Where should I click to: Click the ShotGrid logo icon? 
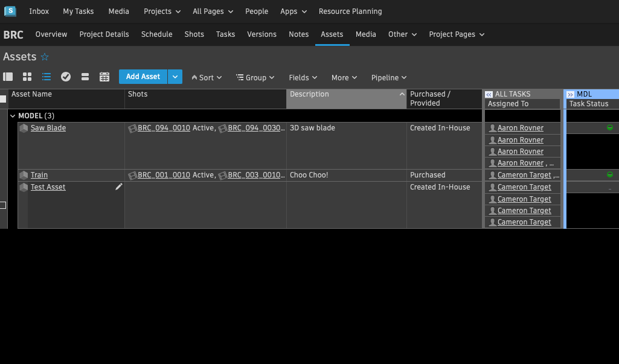coord(10,11)
